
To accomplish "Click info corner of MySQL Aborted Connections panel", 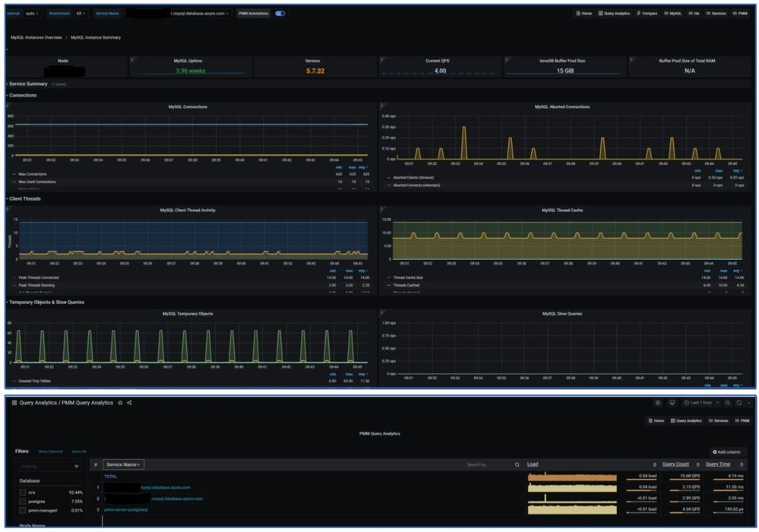I will point(382,105).
